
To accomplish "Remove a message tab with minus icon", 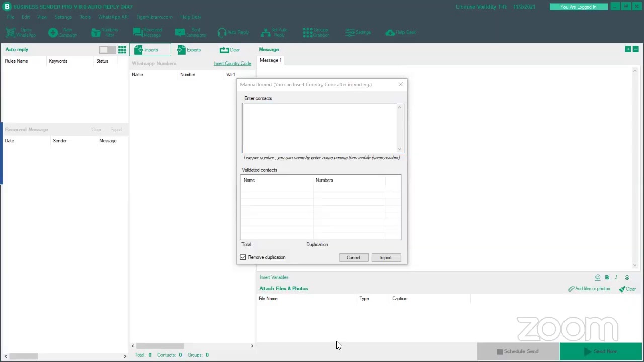I will (x=636, y=49).
